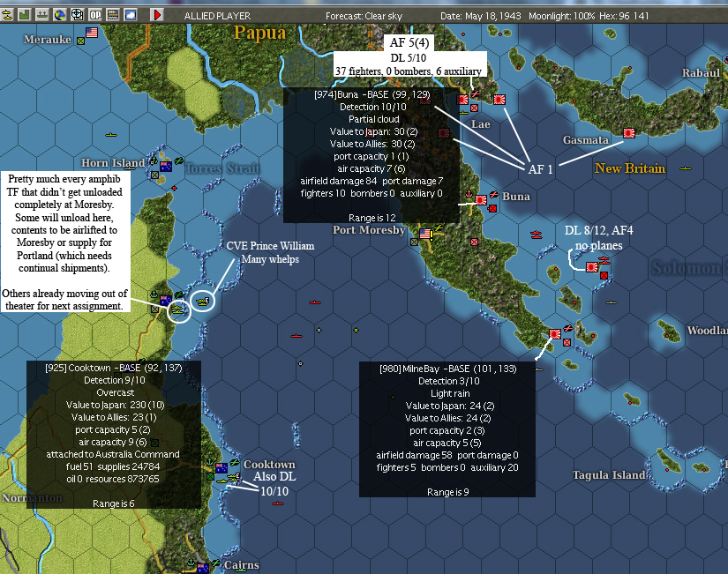This screenshot has height=574, width=728.
Task: Click the '[980] MilneBay -BASE' tooltip header
Action: (448, 369)
